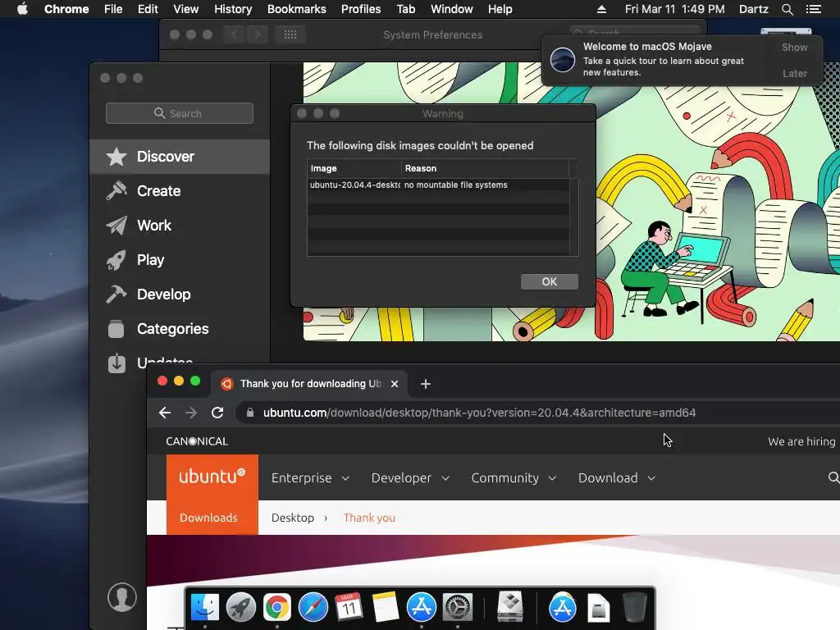Open the Trash in the Dock

(634, 607)
